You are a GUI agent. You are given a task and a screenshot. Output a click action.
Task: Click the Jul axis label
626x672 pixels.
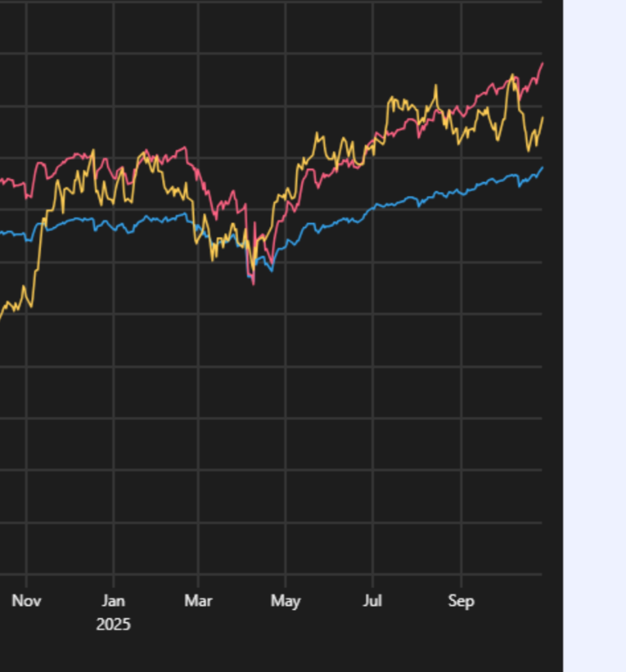(x=373, y=601)
